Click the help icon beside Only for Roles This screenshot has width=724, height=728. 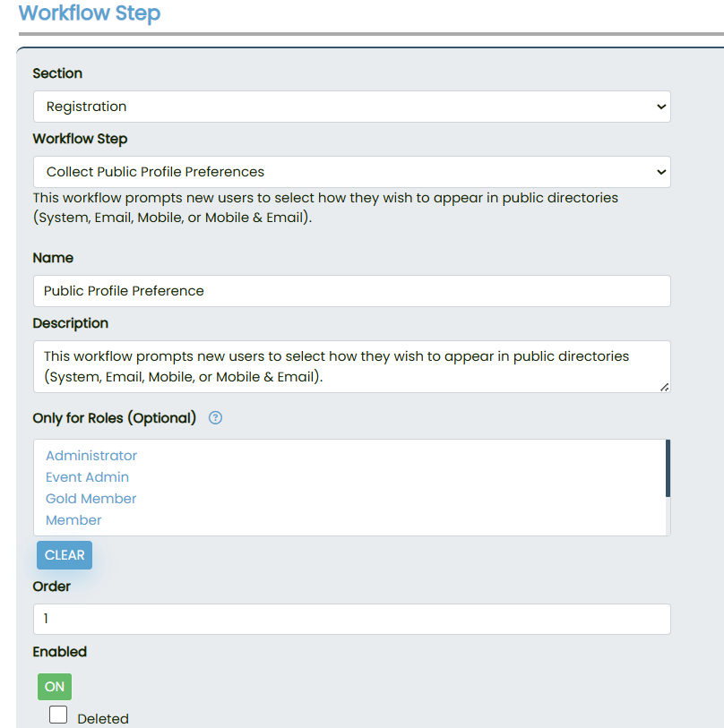click(215, 418)
